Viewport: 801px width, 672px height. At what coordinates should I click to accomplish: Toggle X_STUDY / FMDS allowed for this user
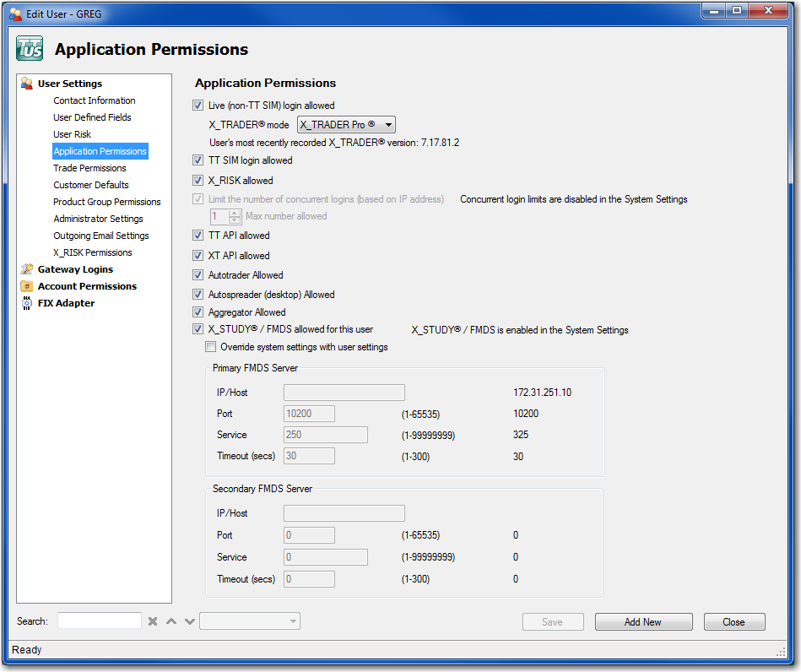click(198, 328)
